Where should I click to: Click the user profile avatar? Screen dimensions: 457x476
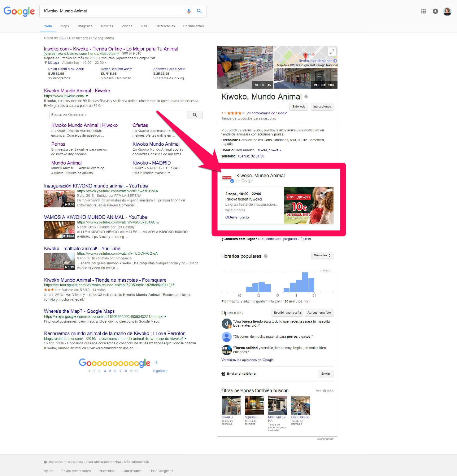(x=447, y=11)
